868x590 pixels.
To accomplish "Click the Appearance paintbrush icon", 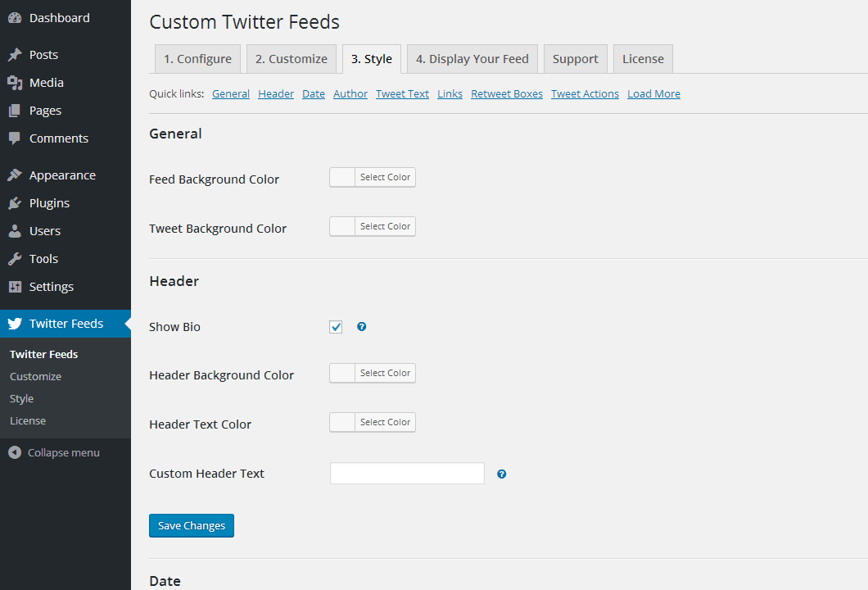I will point(15,175).
